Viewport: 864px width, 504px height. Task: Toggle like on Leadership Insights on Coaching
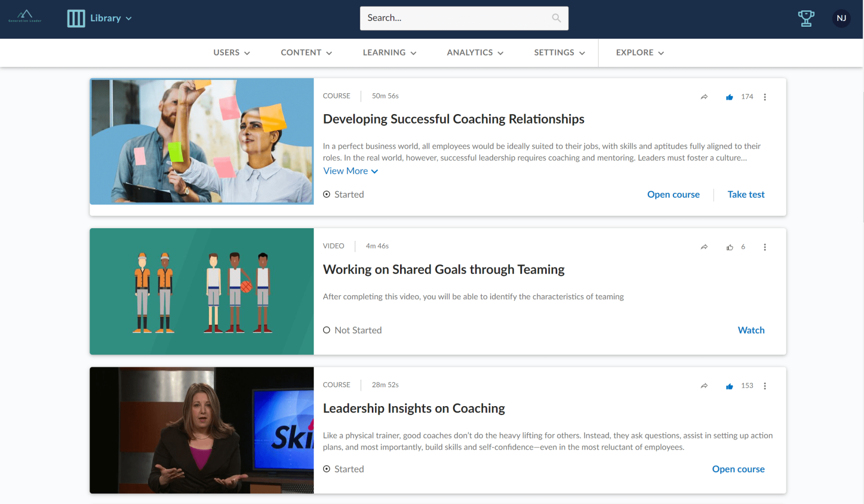[x=729, y=386]
